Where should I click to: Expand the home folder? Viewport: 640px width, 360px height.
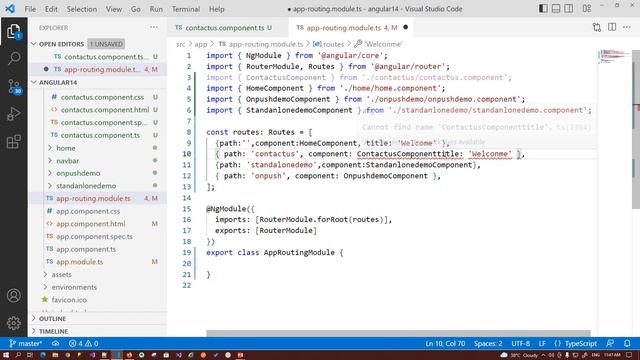tap(65, 148)
